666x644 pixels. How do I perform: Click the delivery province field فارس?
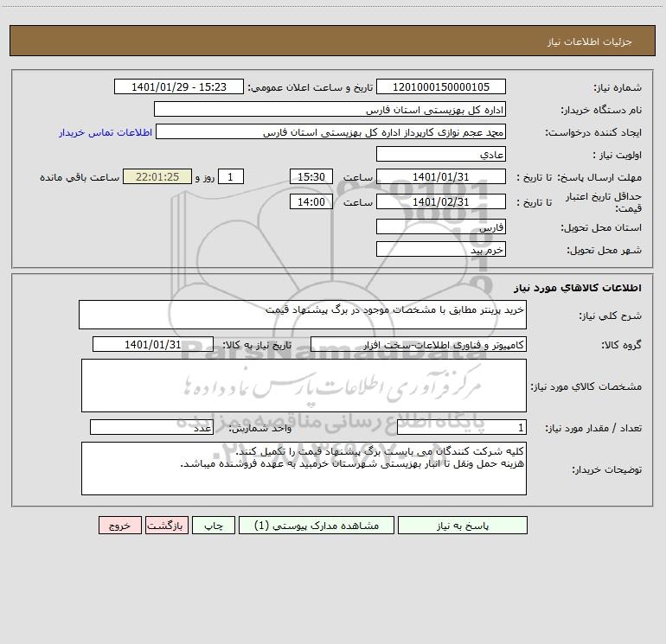(x=441, y=226)
